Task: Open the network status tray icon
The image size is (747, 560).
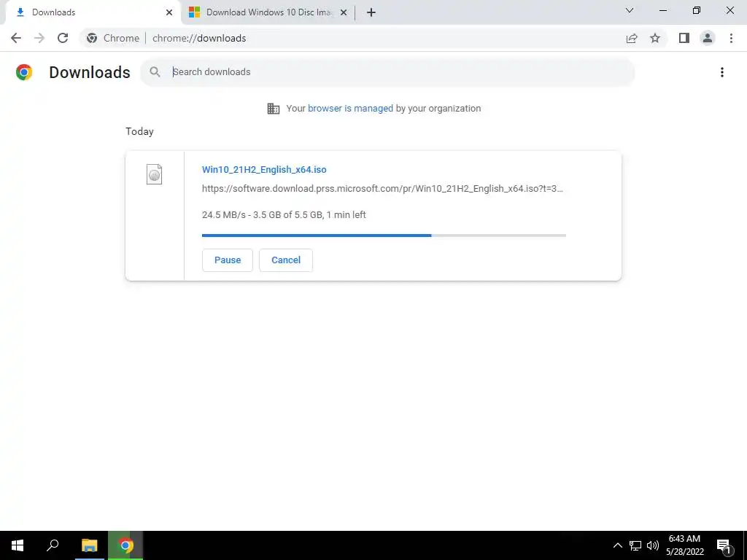Action: 635,545
